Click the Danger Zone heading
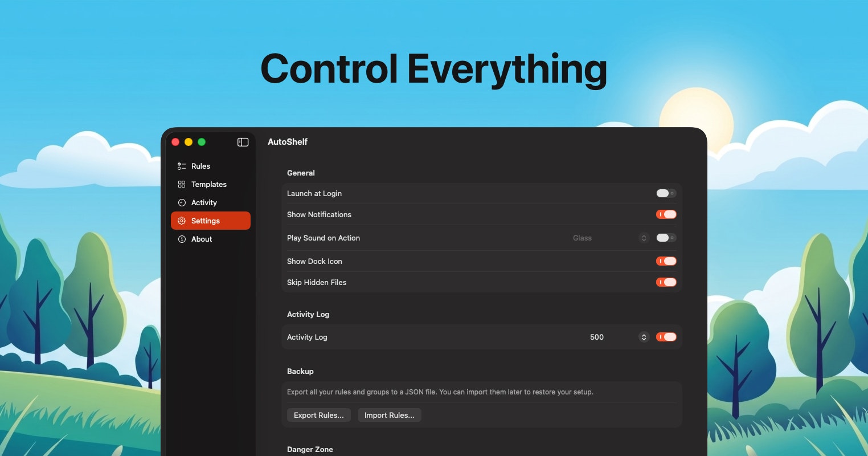 pos(310,449)
